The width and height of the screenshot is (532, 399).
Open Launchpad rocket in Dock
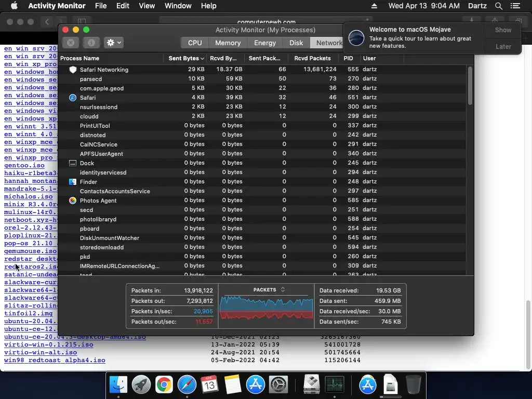[x=141, y=385]
